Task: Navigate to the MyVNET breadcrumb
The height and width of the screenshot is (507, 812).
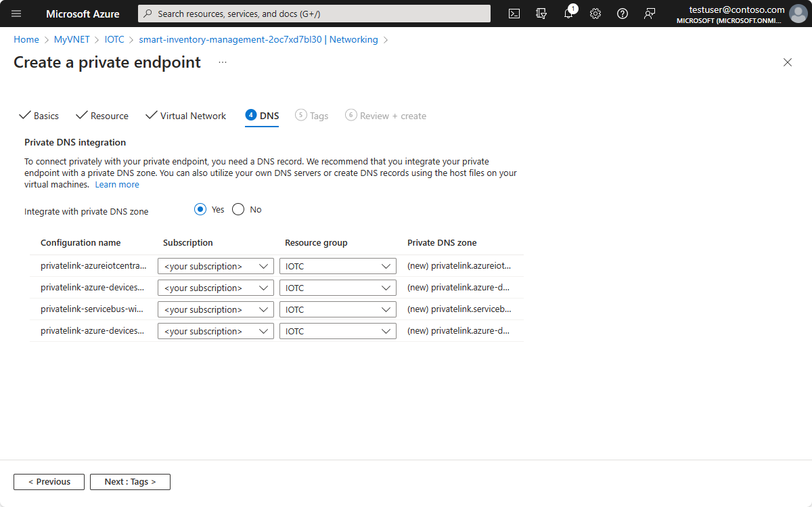Action: tap(72, 39)
